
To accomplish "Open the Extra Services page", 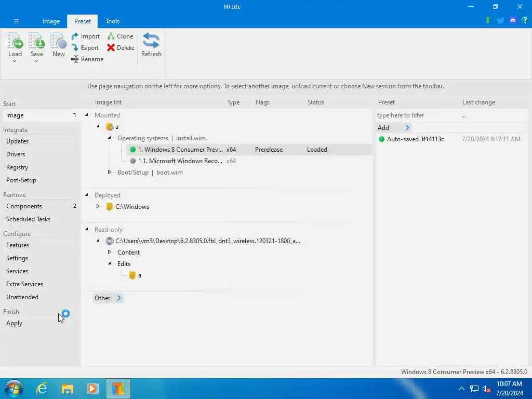I will (x=24, y=284).
